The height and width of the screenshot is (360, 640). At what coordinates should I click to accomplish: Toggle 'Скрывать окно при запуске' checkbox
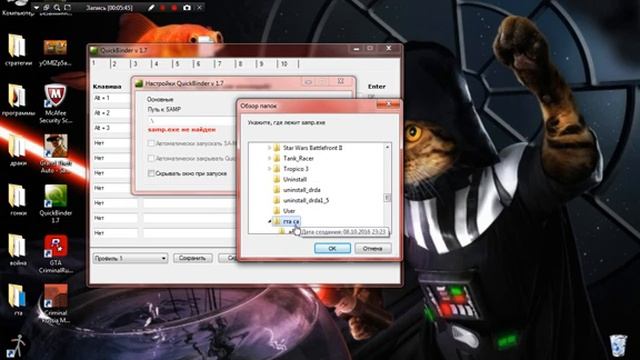pos(151,173)
